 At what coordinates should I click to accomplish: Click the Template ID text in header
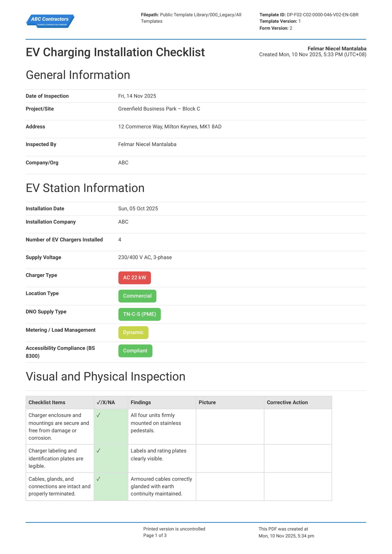[309, 15]
